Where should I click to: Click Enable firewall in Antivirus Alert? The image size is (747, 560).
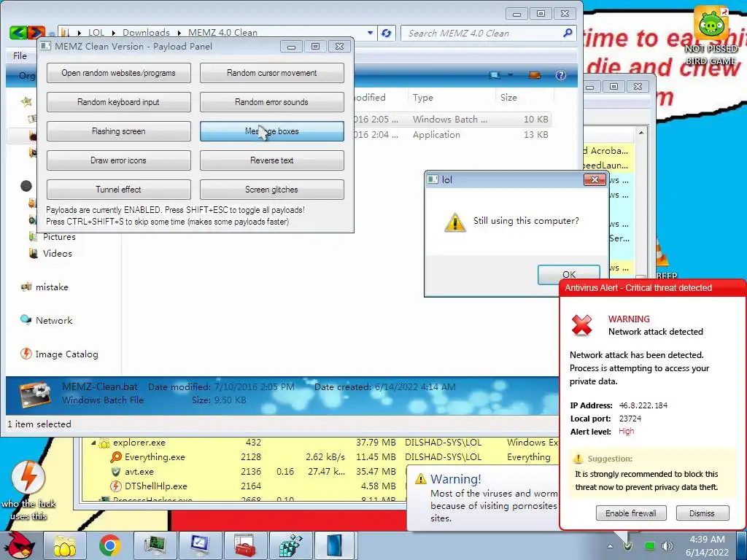[631, 513]
